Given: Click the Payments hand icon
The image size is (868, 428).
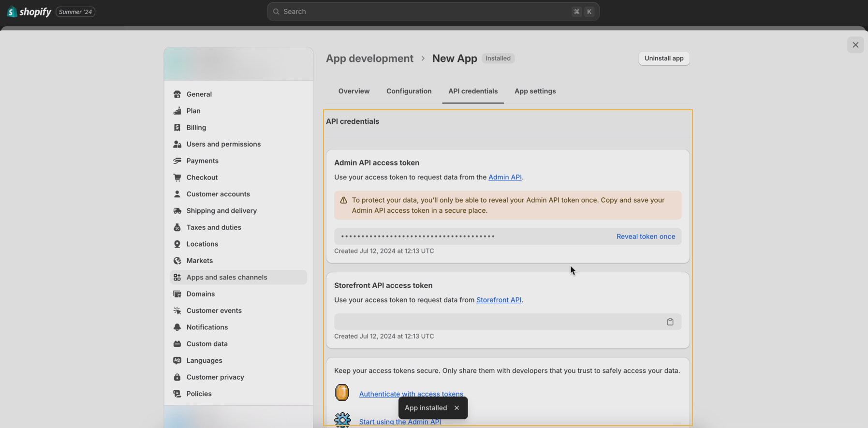Looking at the screenshot, I should [x=177, y=161].
